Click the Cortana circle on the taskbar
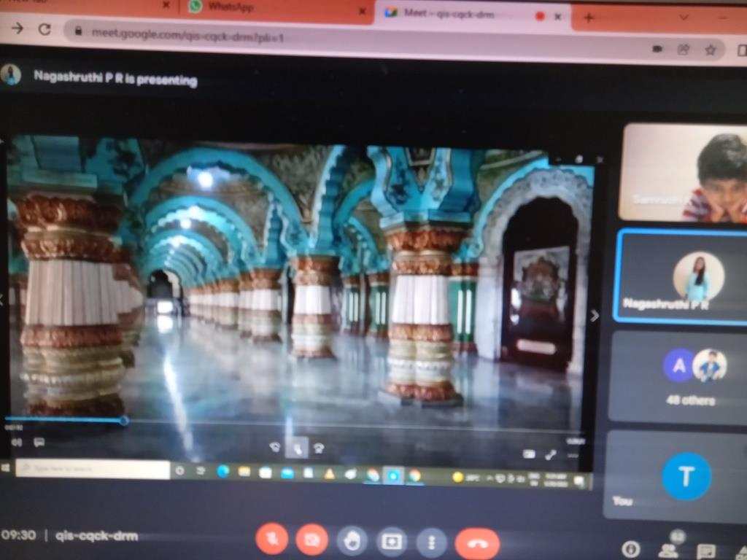This screenshot has height=560, width=747. (179, 470)
